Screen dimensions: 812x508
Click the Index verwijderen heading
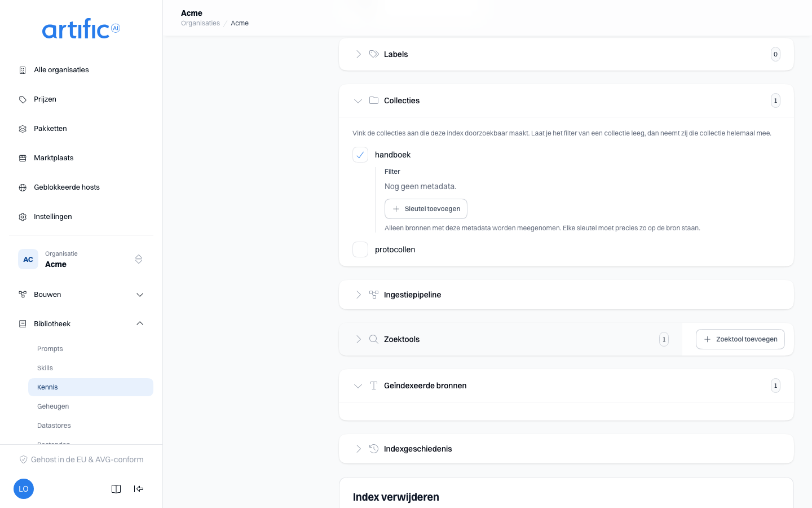pyautogui.click(x=396, y=497)
